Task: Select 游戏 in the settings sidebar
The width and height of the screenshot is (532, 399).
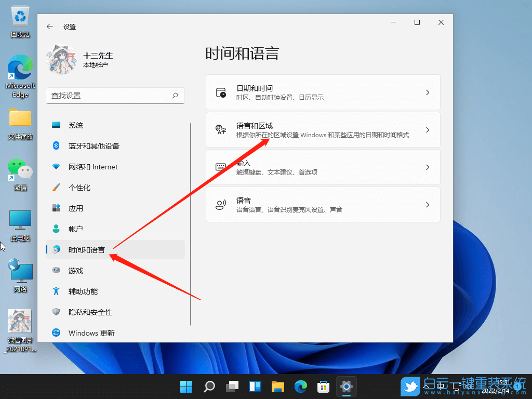Action: pos(75,270)
